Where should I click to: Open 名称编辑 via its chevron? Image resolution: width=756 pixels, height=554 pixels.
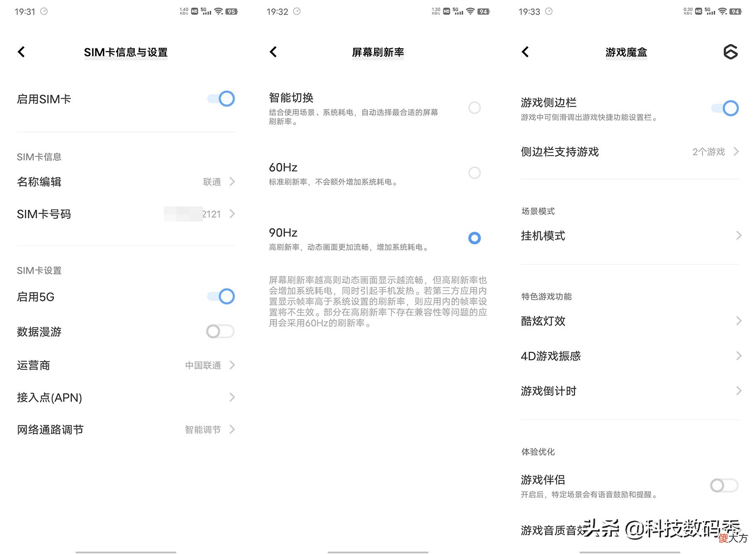click(232, 182)
